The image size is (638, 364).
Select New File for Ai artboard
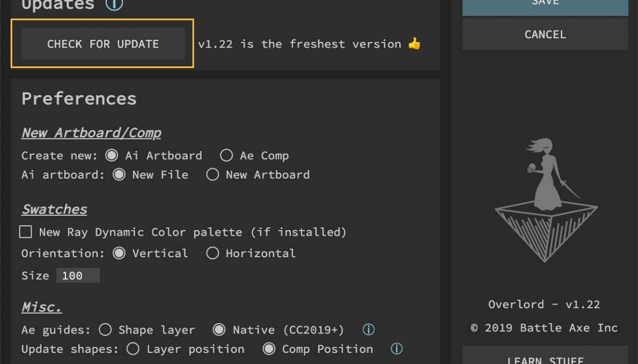(119, 175)
